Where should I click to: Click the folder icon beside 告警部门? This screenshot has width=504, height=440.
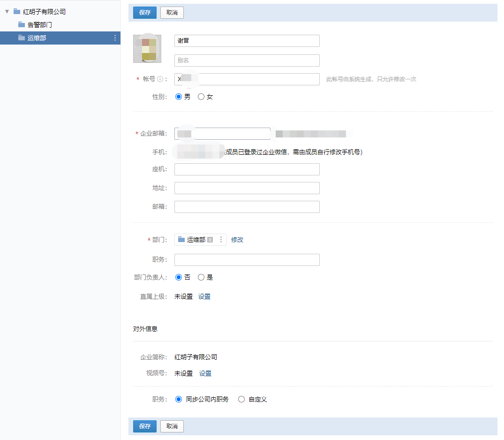click(x=22, y=25)
